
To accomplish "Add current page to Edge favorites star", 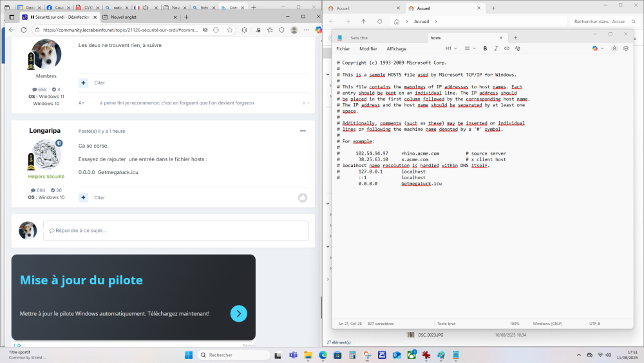I will tap(231, 30).
